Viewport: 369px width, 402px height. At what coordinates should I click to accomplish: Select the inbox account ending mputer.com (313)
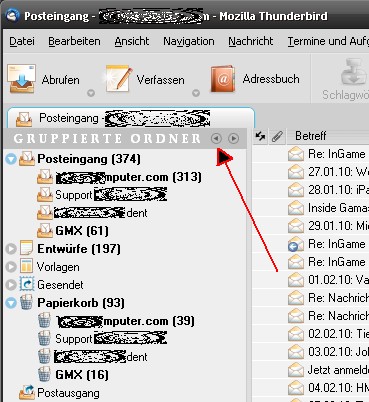click(128, 177)
